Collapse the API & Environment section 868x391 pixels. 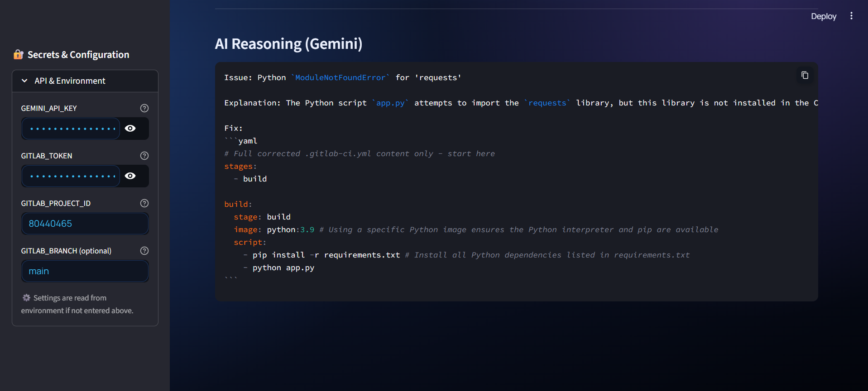pyautogui.click(x=85, y=81)
